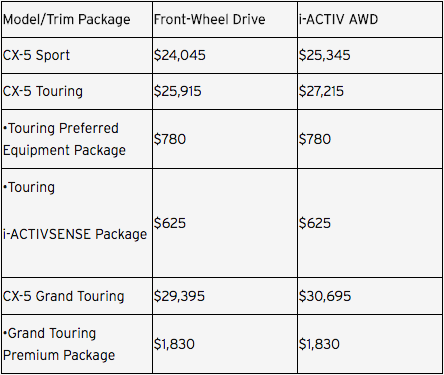Screen dimensions: 444x375
Task: Select Grand Touring Premium Package cell
Action: coord(77,344)
